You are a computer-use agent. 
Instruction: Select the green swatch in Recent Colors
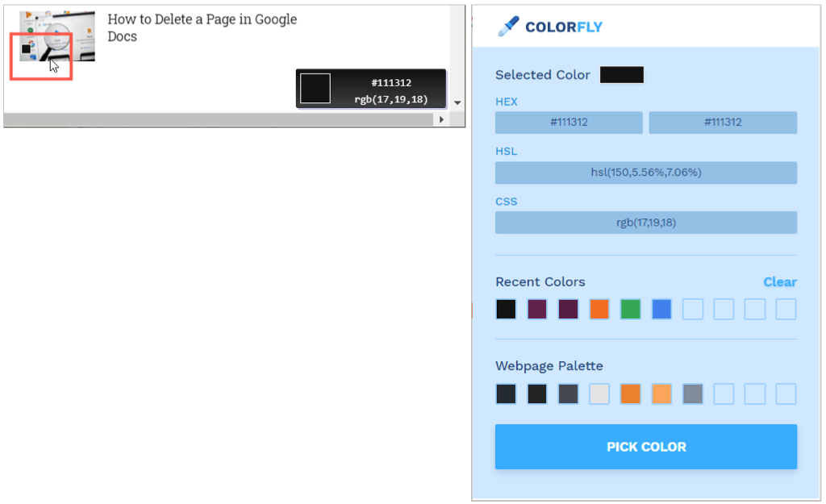click(630, 309)
